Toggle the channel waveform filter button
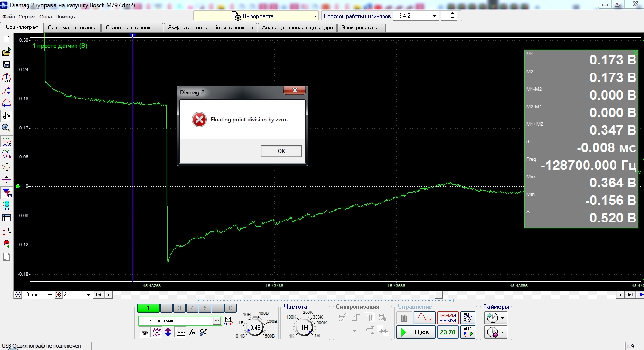Screen dimensions: 644x350 point(157,332)
